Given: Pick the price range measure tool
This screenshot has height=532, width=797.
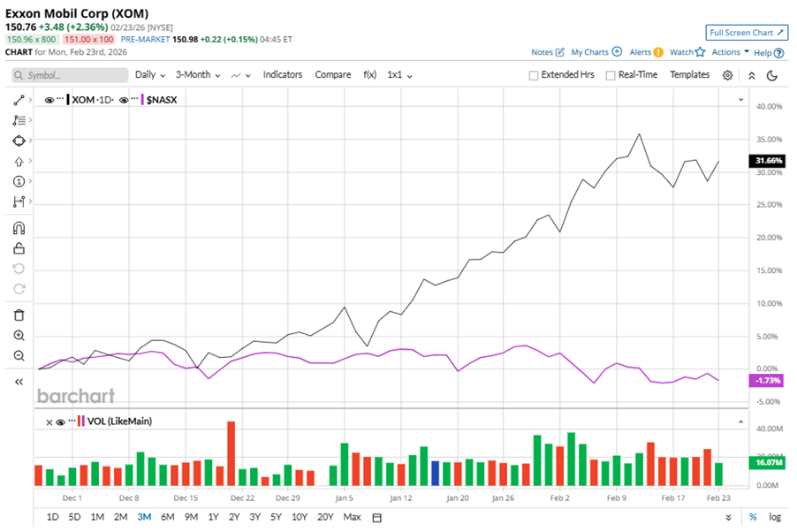Looking at the screenshot, I should click(x=19, y=201).
